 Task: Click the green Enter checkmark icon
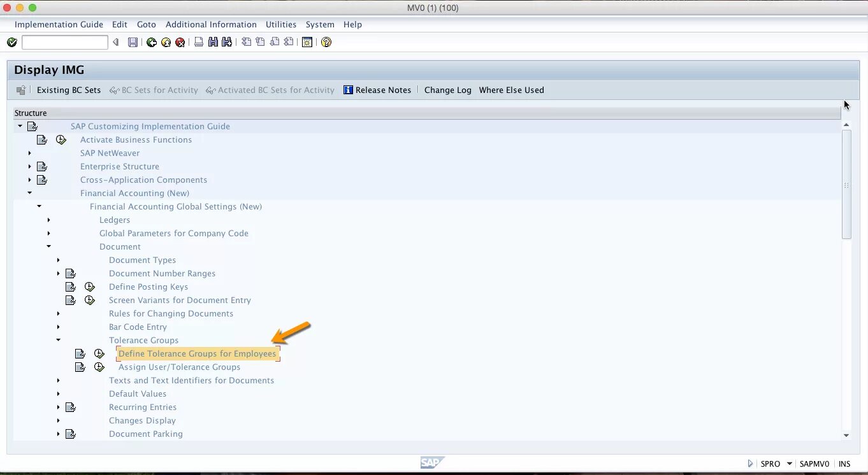click(x=11, y=43)
